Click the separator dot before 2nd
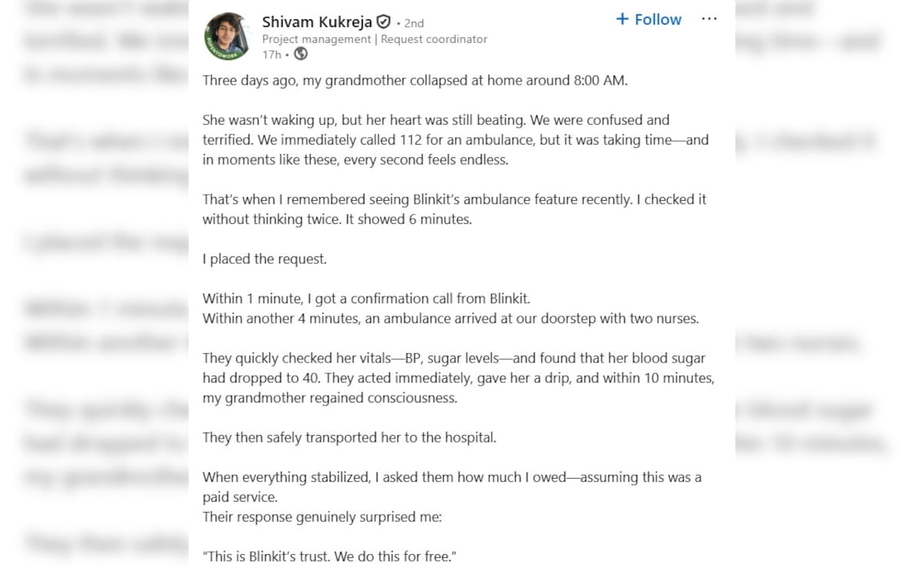The height and width of the screenshot is (568, 924). [x=397, y=22]
